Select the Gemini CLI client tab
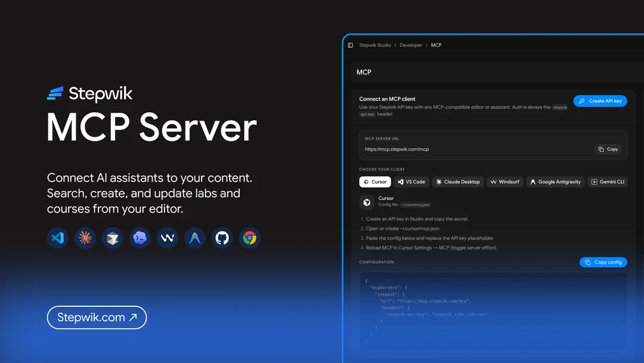Screen dimensions: 644x363 click(x=608, y=181)
